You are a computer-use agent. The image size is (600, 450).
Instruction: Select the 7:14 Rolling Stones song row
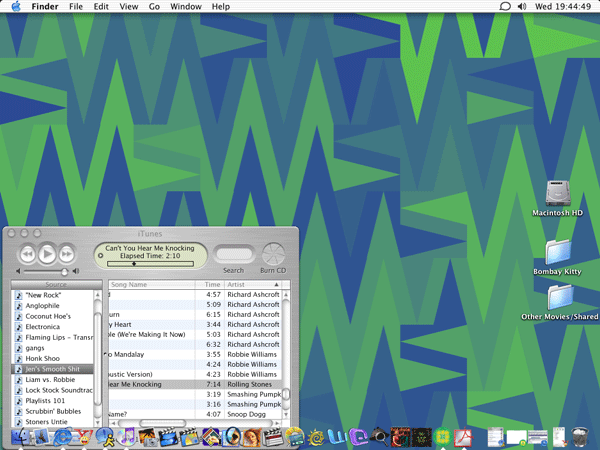click(x=195, y=384)
